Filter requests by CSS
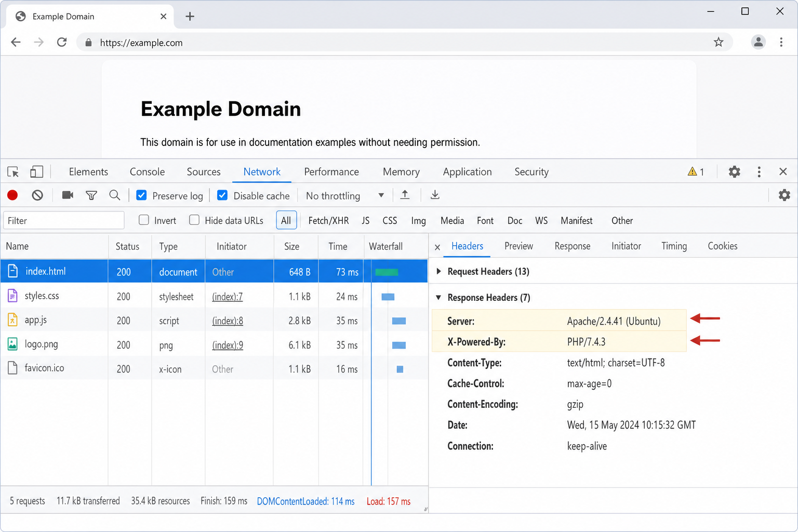This screenshot has width=798, height=532. click(x=390, y=221)
